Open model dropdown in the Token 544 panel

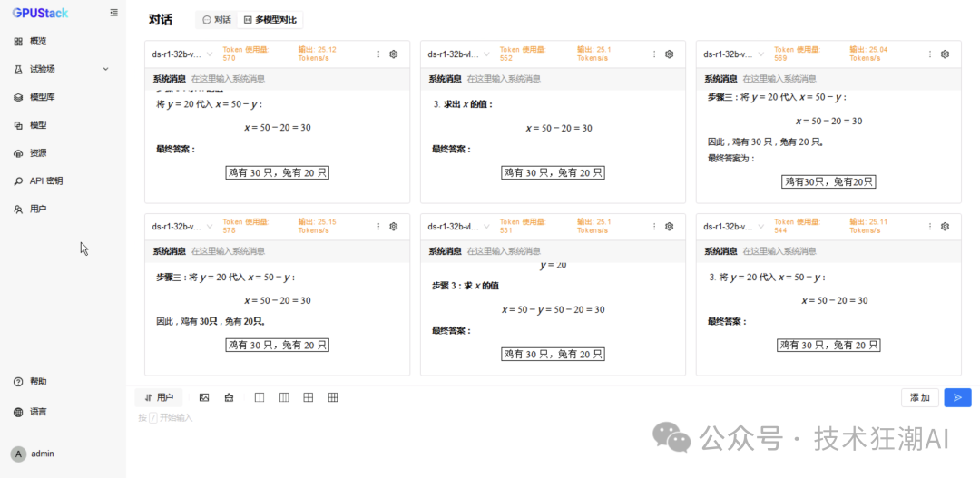pyautogui.click(x=734, y=226)
